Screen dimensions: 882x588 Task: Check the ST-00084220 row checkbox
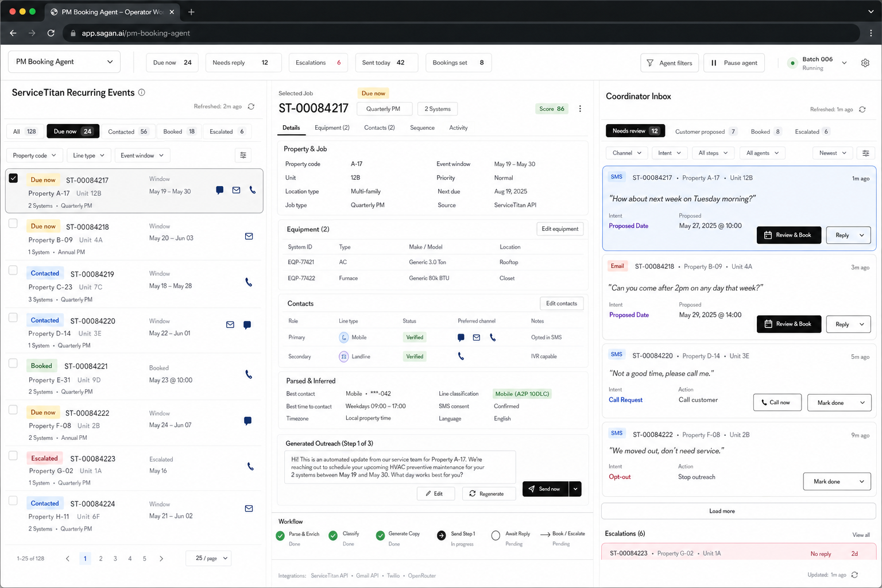(13, 318)
